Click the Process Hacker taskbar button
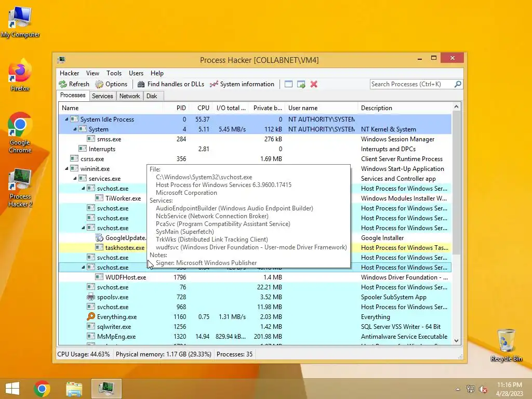532x399 pixels. click(x=106, y=389)
